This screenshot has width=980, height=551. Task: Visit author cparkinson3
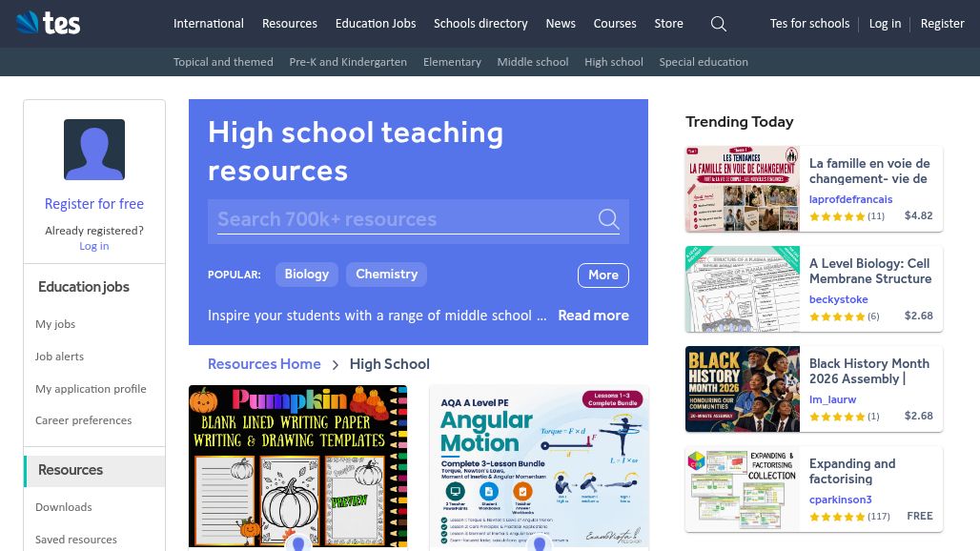[840, 500]
